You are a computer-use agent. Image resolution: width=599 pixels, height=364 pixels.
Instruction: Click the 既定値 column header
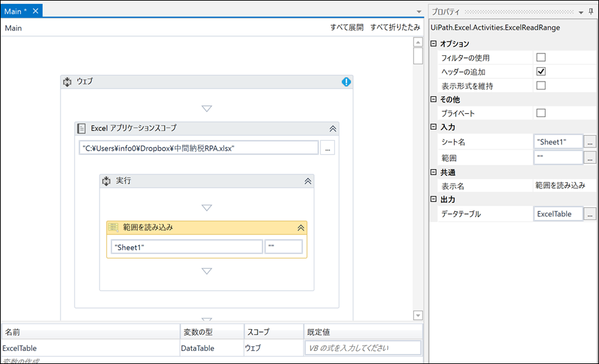pos(363,332)
